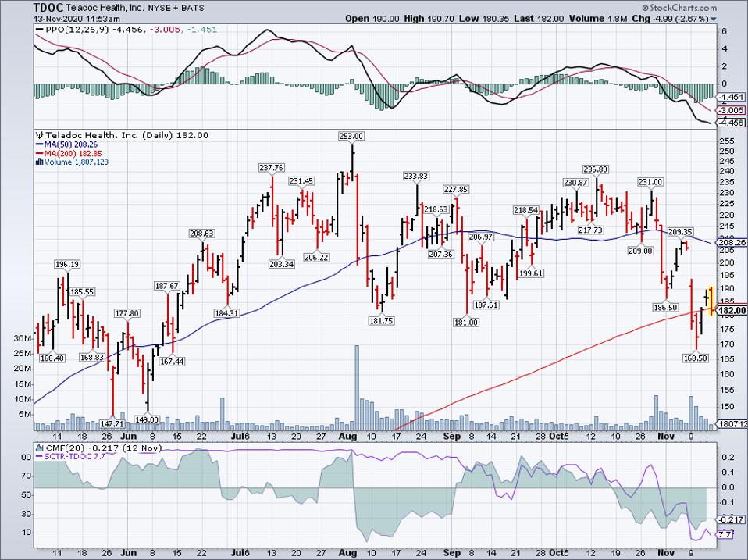Open the blue dropdown arrow beside Chg
Image resolution: width=748 pixels, height=560 pixels.
click(714, 20)
